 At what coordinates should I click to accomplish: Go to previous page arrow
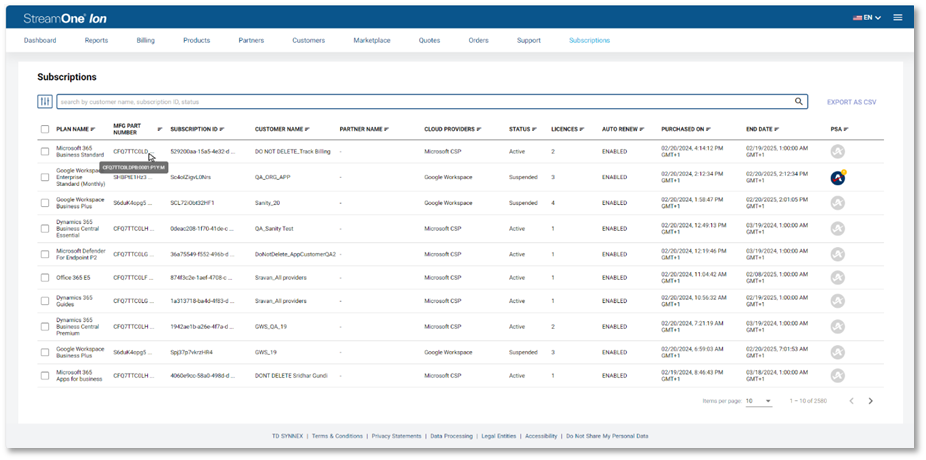click(852, 401)
